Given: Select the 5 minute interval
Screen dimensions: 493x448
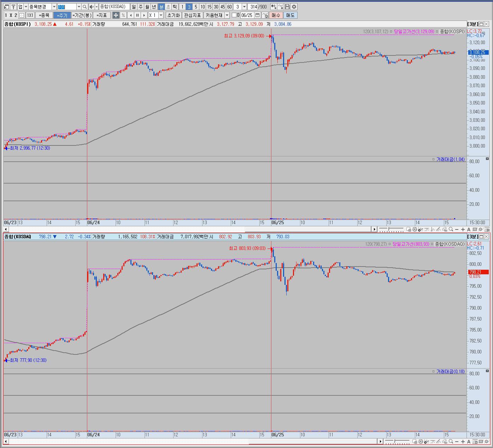Looking at the screenshot, I should [195, 7].
